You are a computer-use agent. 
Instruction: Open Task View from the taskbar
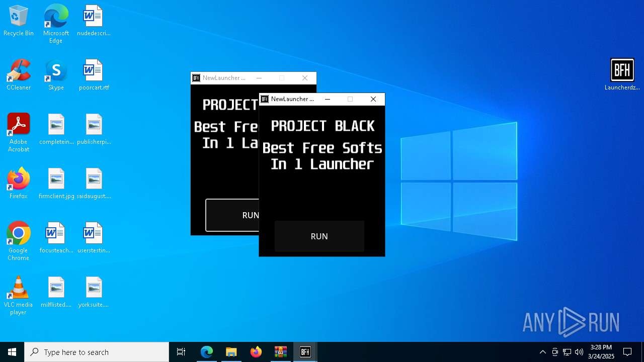[x=181, y=352]
